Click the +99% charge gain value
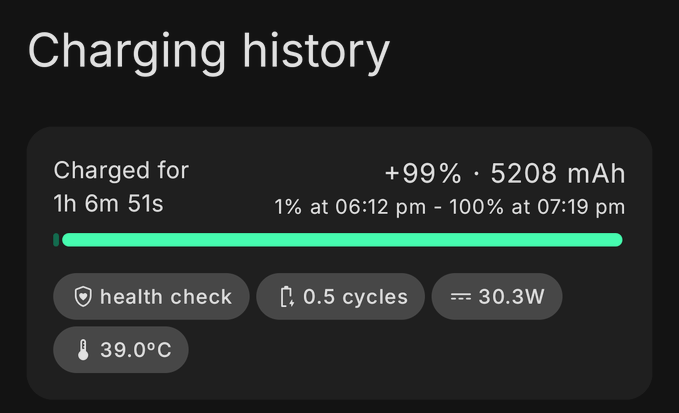679x413 pixels. (x=423, y=174)
